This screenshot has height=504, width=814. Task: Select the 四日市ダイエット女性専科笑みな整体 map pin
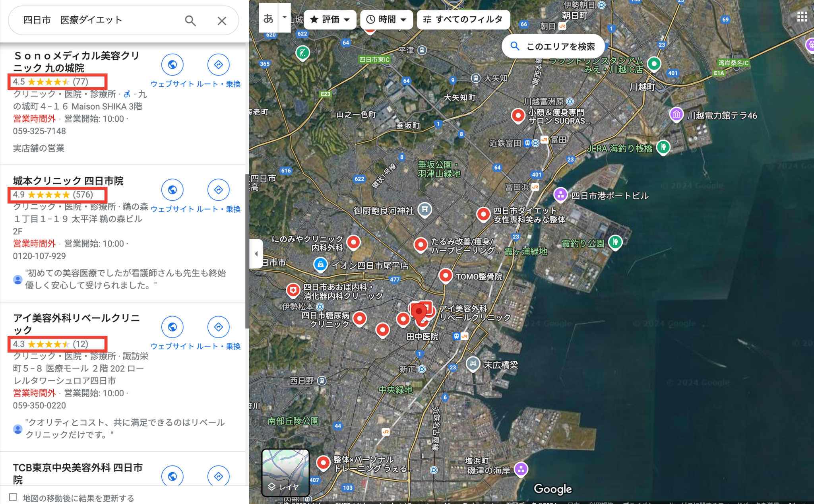(x=483, y=214)
